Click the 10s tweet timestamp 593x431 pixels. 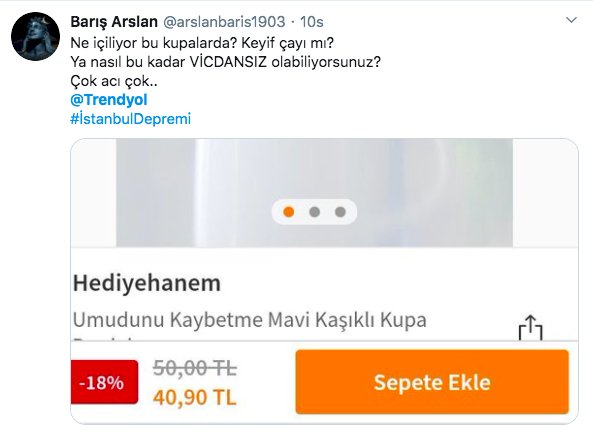click(x=312, y=22)
